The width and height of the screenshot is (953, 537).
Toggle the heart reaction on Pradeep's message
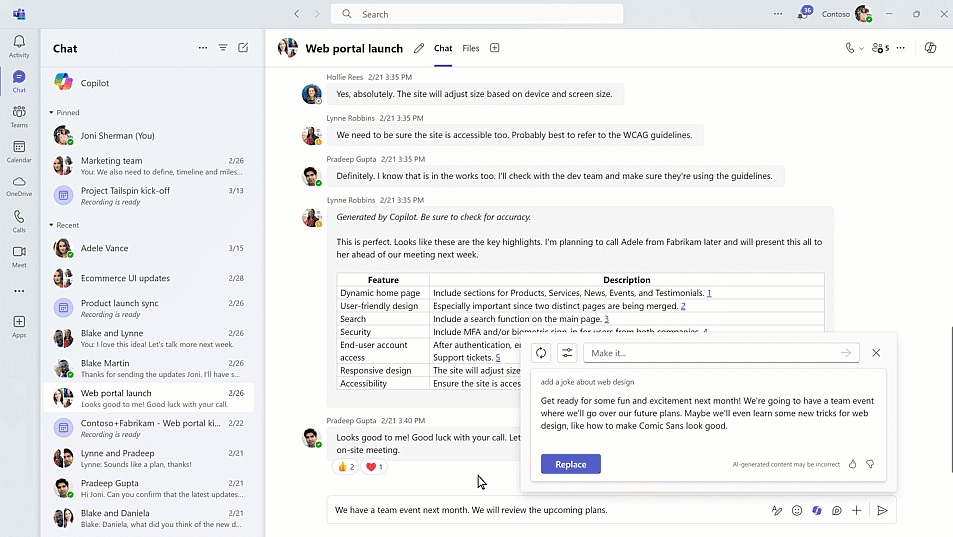coord(374,467)
